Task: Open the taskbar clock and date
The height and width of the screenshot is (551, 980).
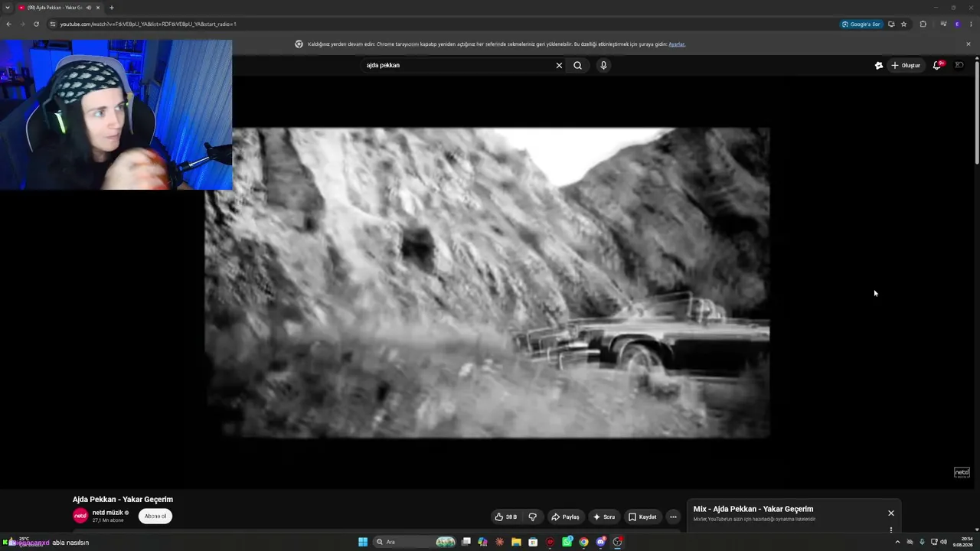Action: [x=962, y=542]
